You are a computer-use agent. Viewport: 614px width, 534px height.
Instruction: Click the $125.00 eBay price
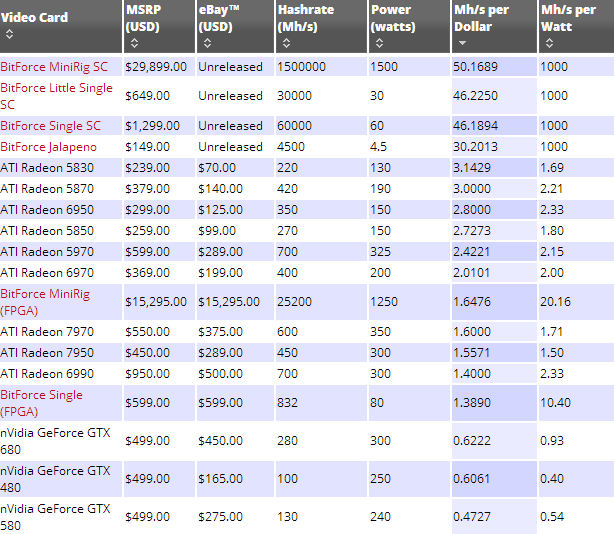pyautogui.click(x=220, y=210)
